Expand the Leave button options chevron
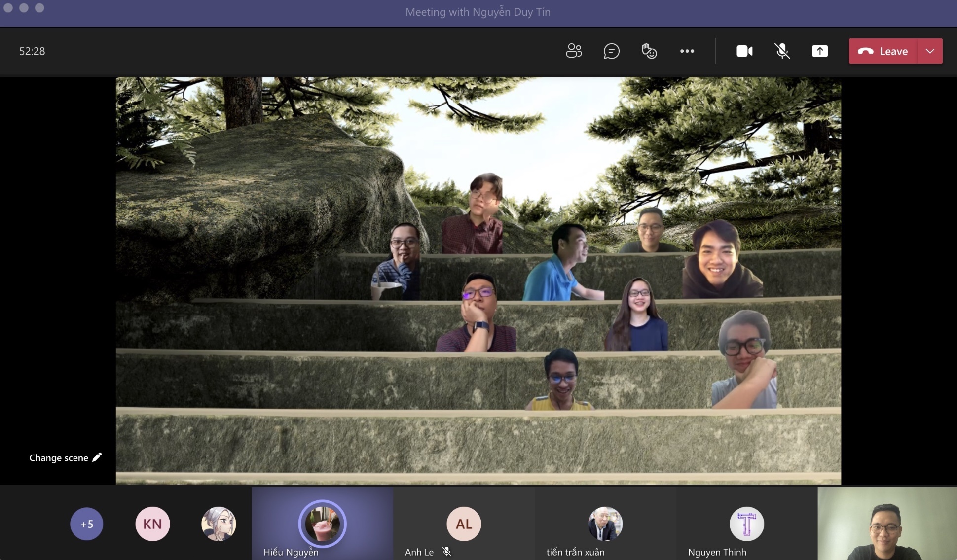 tap(930, 51)
